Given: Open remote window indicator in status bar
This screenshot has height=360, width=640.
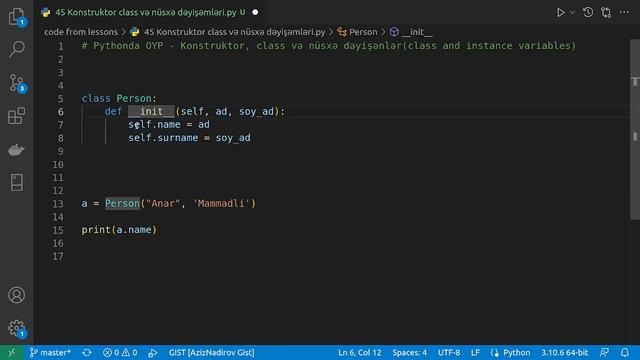Looking at the screenshot, I should pyautogui.click(x=11, y=353).
